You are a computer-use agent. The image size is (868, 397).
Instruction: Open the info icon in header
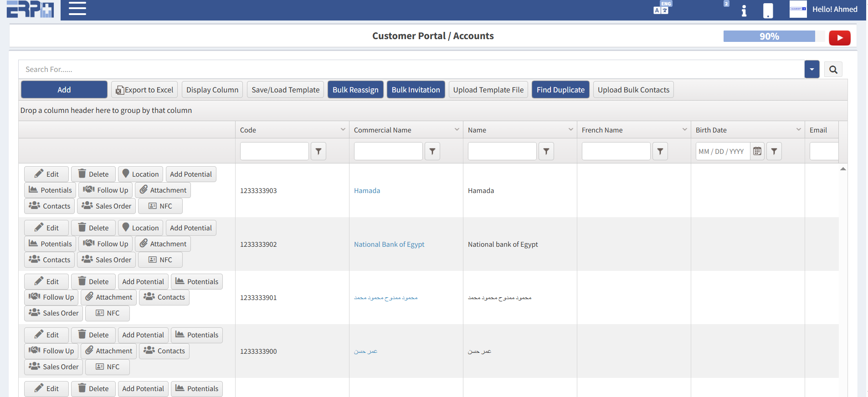tap(744, 10)
